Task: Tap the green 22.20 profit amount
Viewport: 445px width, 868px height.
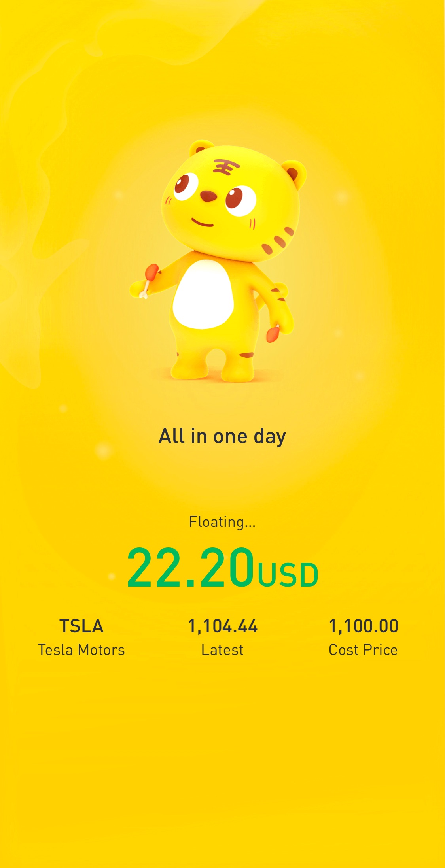Action: tap(191, 567)
